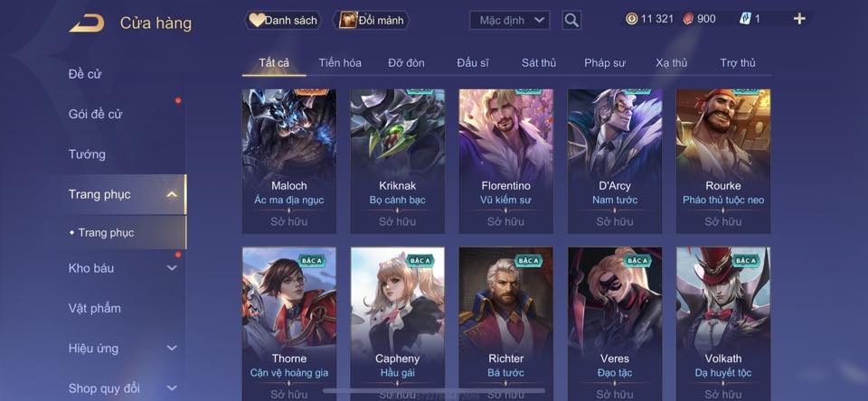868x401 pixels.
Task: Switch to the Pháp sư tab
Action: (x=605, y=63)
